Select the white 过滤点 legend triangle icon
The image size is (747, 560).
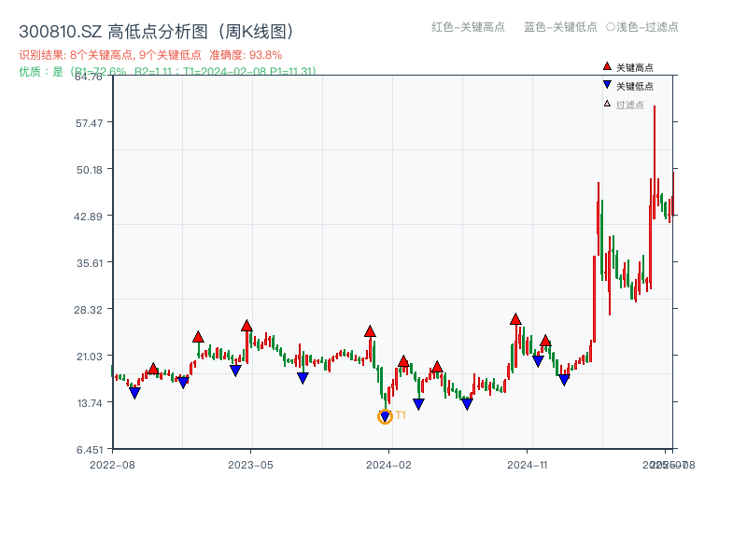605,101
